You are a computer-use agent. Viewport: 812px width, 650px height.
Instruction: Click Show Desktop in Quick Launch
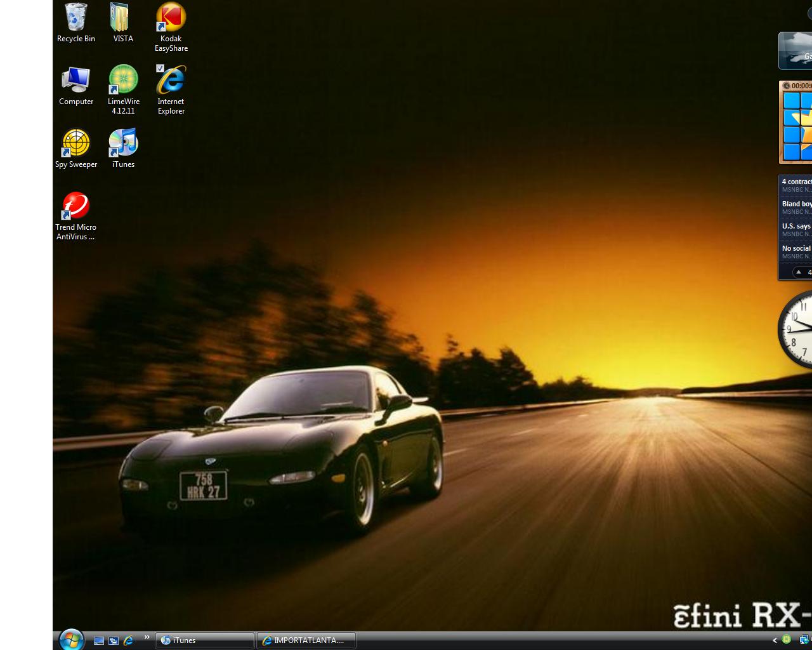pyautogui.click(x=98, y=640)
